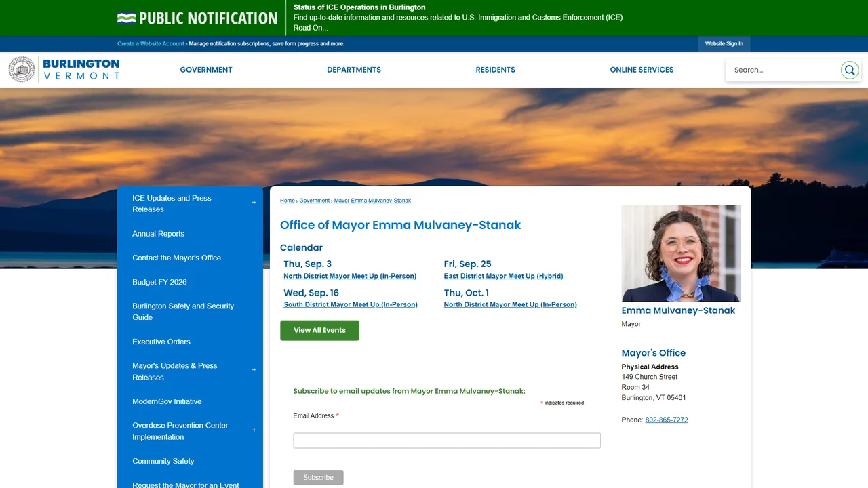The image size is (868, 488).
Task: Expand Overdose Prevention Center Implementation submenu
Action: pyautogui.click(x=254, y=430)
